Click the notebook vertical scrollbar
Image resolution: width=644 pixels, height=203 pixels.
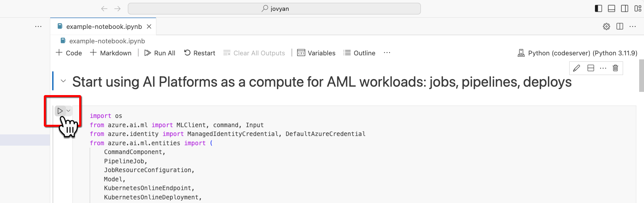click(641, 75)
